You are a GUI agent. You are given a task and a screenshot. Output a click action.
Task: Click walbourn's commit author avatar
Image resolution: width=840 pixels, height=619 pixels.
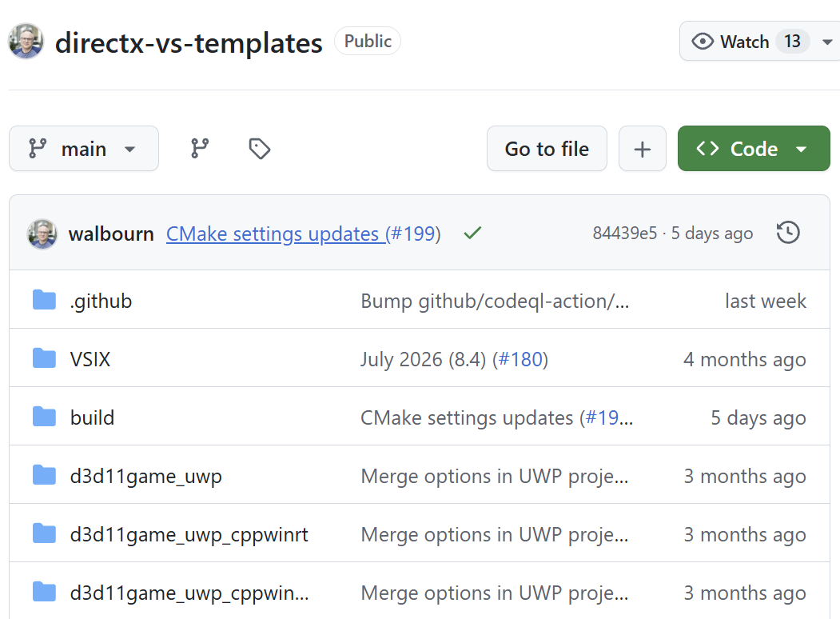[x=42, y=234]
